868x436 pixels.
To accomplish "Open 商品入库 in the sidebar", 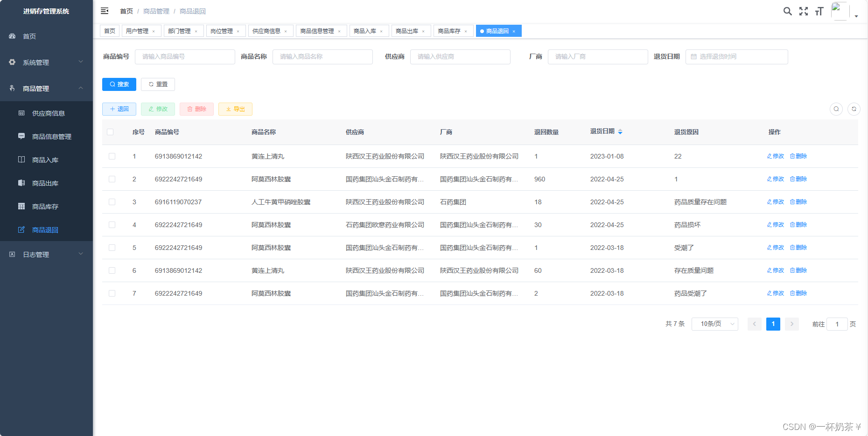I will point(46,159).
